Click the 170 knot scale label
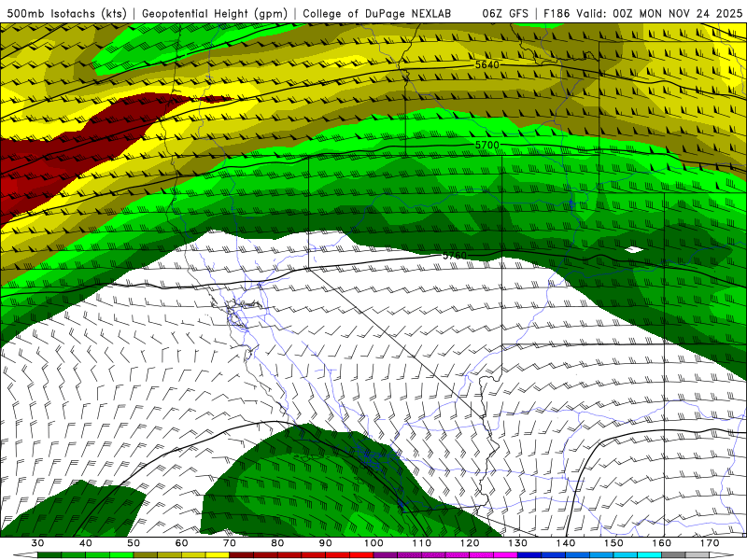The height and width of the screenshot is (560, 747). 710,543
